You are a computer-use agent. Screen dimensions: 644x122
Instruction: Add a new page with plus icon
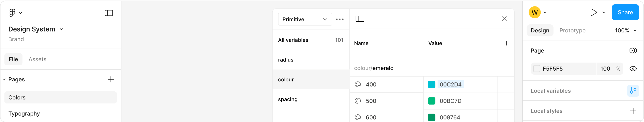point(111,80)
